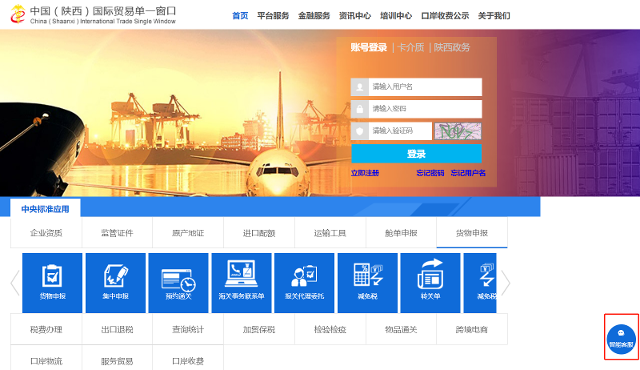
Task: Switch to the 陕西政务 login tab
Action: point(451,47)
